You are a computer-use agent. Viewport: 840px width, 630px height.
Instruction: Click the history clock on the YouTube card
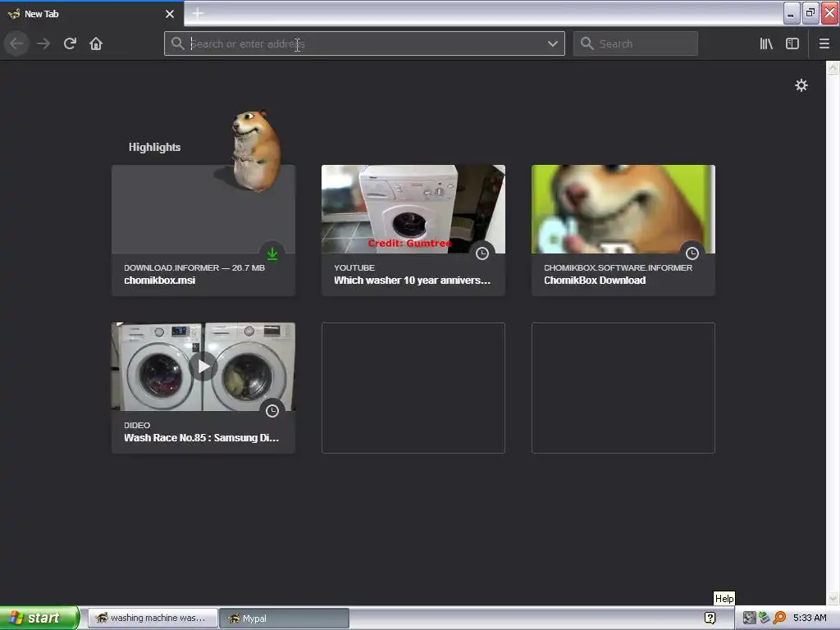click(x=482, y=253)
